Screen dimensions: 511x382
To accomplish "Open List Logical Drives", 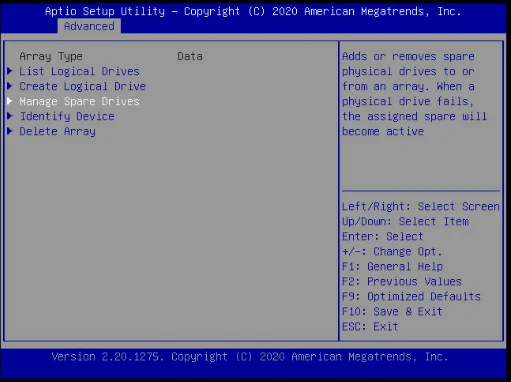I will pos(79,71).
